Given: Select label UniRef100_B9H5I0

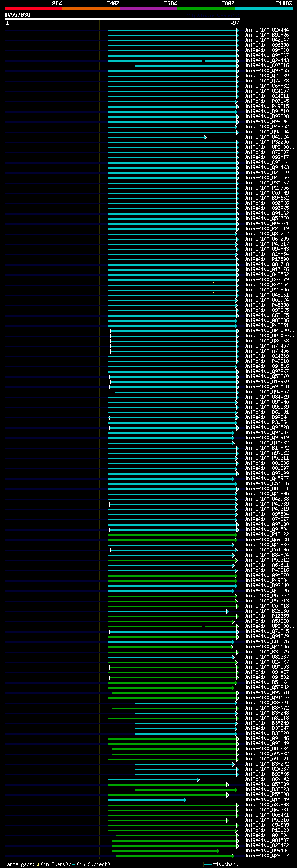Looking at the screenshot, I should click(x=266, y=111).
